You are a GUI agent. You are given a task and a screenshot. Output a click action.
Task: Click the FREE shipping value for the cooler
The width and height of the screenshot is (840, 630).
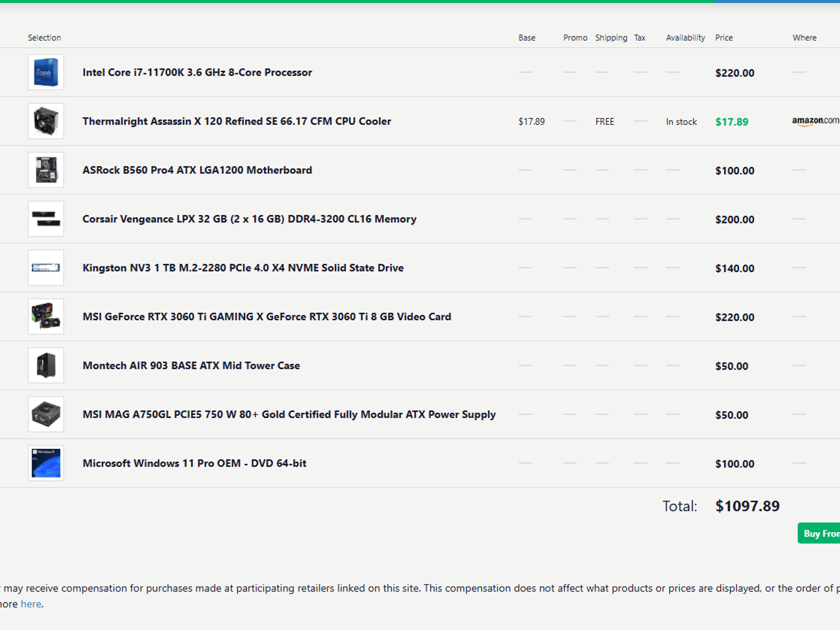605,121
